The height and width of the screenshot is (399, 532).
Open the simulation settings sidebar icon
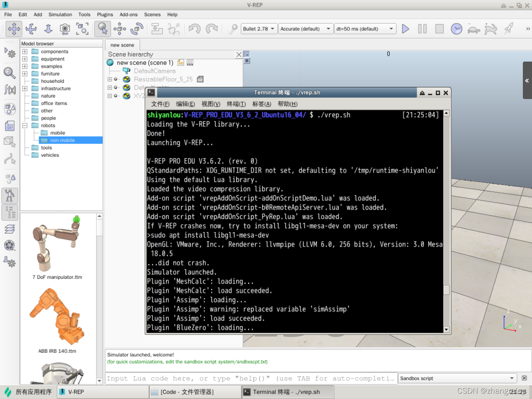pos(10,53)
